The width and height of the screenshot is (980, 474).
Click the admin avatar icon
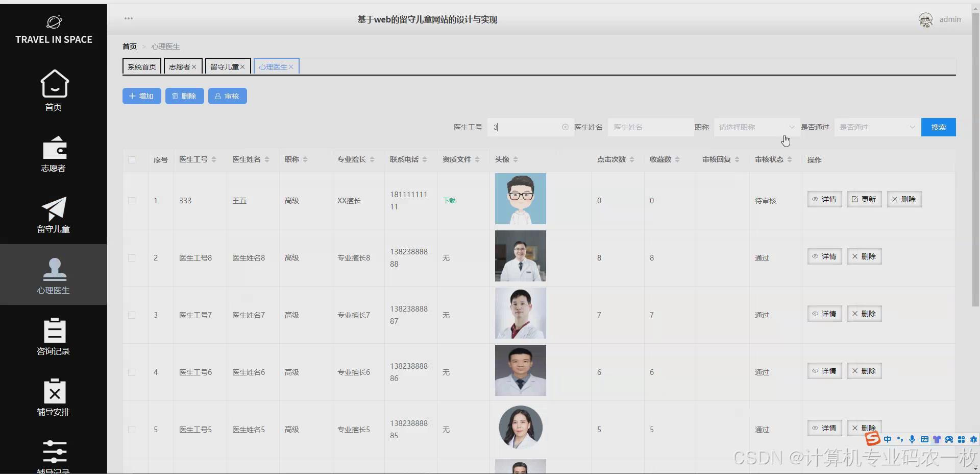925,19
